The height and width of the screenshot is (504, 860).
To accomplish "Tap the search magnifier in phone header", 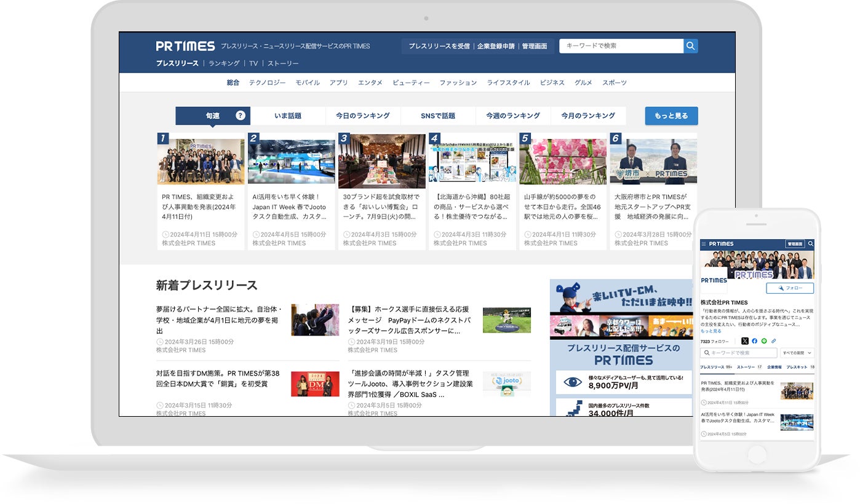I will pos(811,244).
